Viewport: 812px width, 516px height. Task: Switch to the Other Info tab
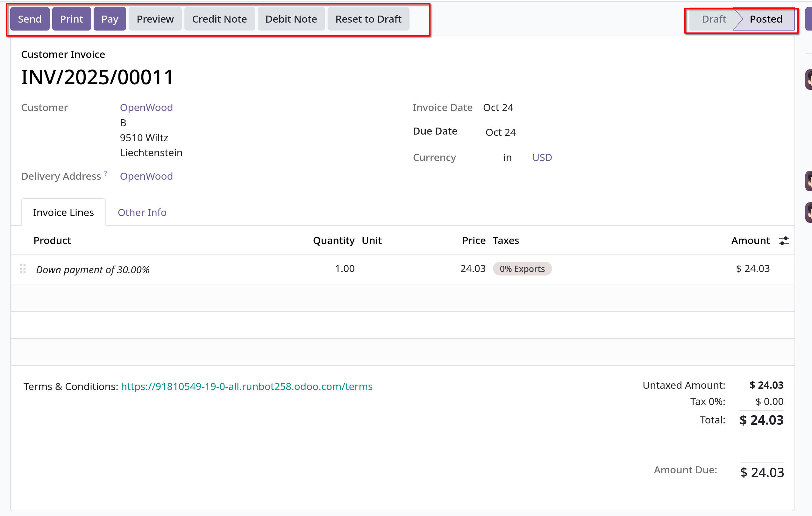point(142,212)
